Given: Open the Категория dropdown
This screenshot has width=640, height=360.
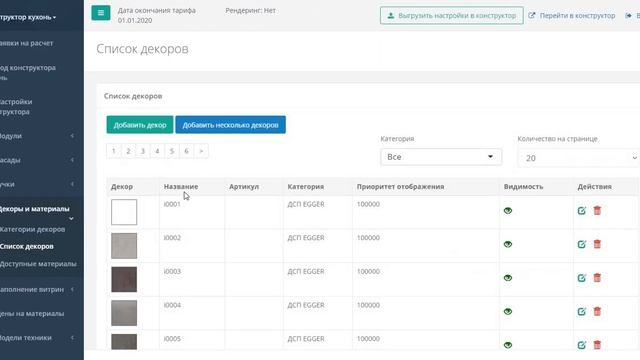Looking at the screenshot, I should click(x=441, y=157).
